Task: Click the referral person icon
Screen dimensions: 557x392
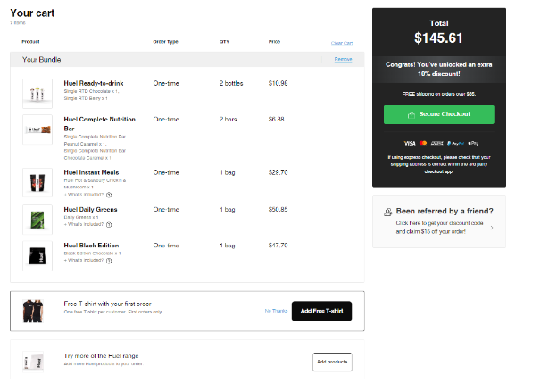Action: (x=387, y=212)
